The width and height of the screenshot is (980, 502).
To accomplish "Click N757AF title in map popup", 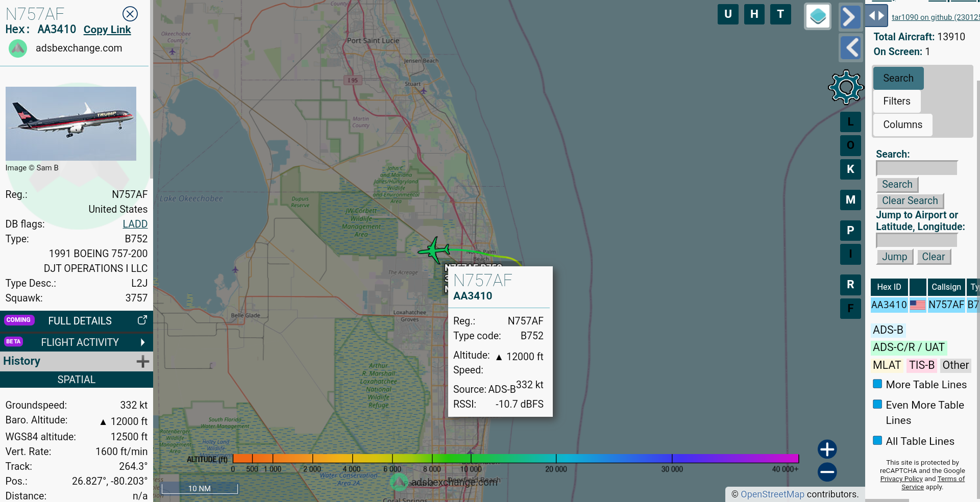I will [x=482, y=280].
